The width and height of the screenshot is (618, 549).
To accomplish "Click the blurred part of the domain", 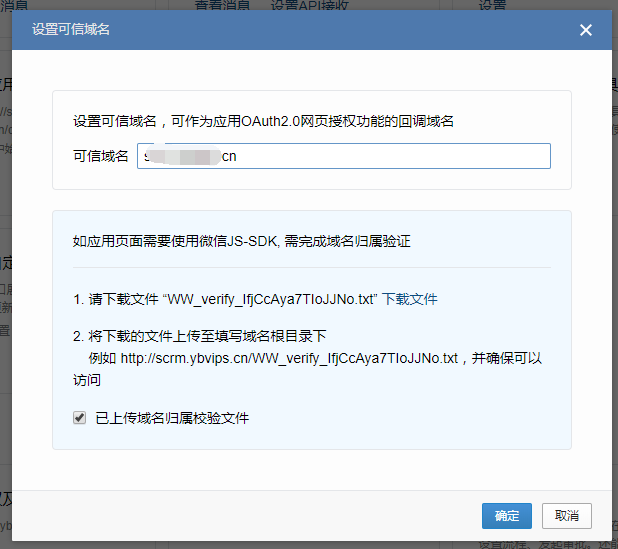I will [188, 156].
